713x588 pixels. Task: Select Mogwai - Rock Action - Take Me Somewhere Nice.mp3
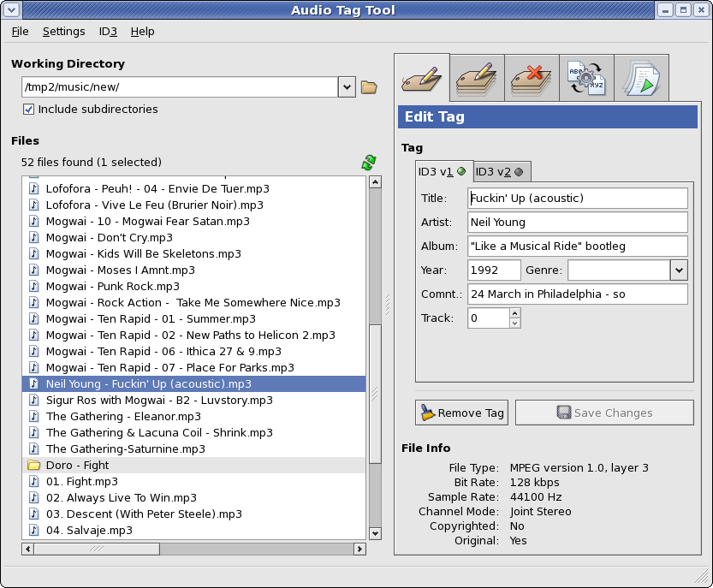tap(193, 303)
